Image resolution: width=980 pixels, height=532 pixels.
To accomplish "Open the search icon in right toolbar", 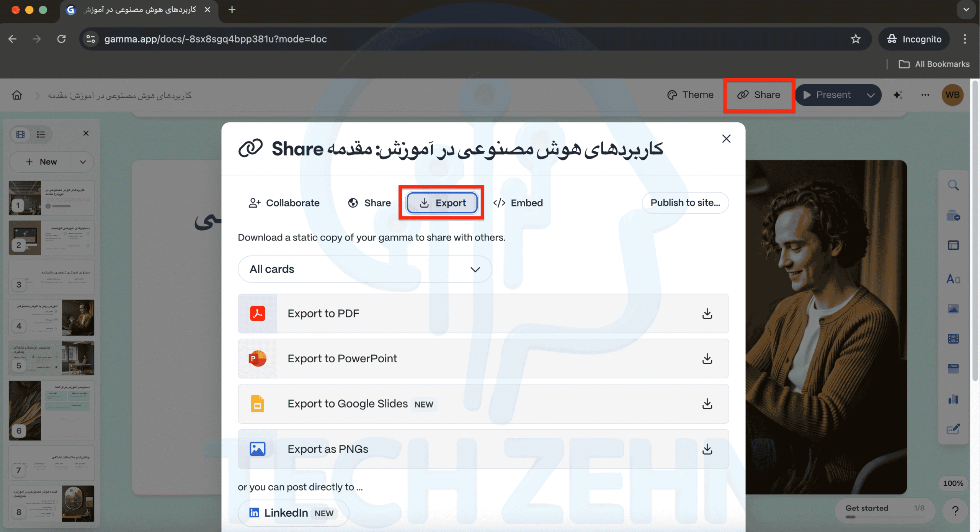I will click(x=953, y=186).
